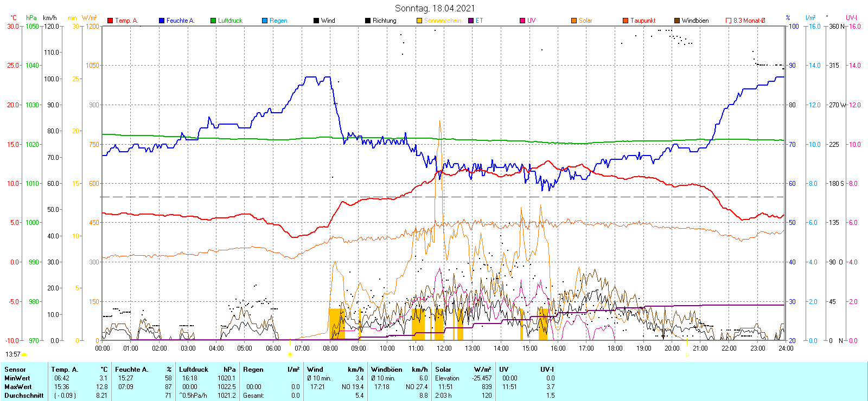Click the °C axis unit label
868x401 pixels.
(x=14, y=18)
